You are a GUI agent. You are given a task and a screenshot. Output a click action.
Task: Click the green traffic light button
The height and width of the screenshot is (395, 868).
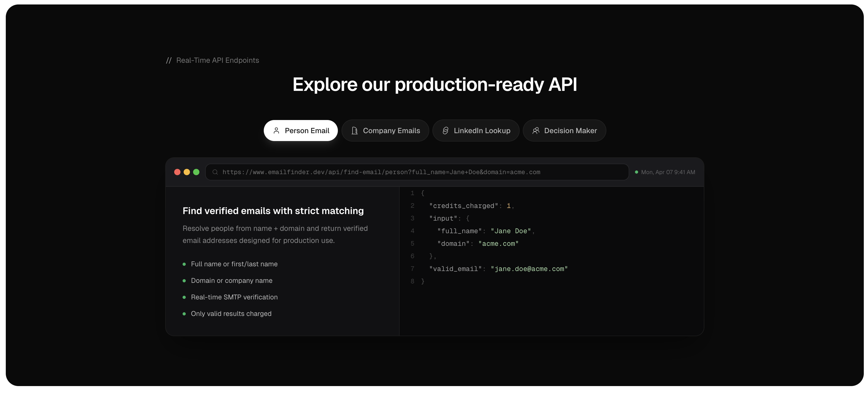point(197,172)
